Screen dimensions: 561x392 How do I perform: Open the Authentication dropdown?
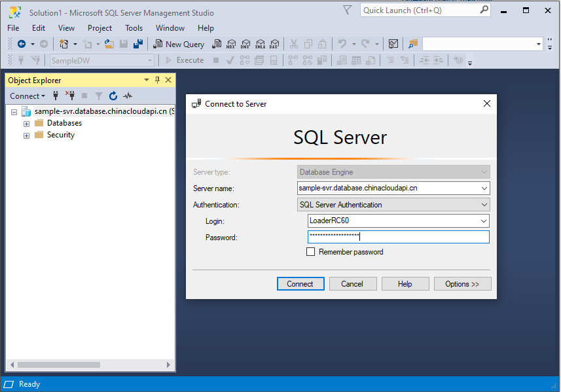484,205
